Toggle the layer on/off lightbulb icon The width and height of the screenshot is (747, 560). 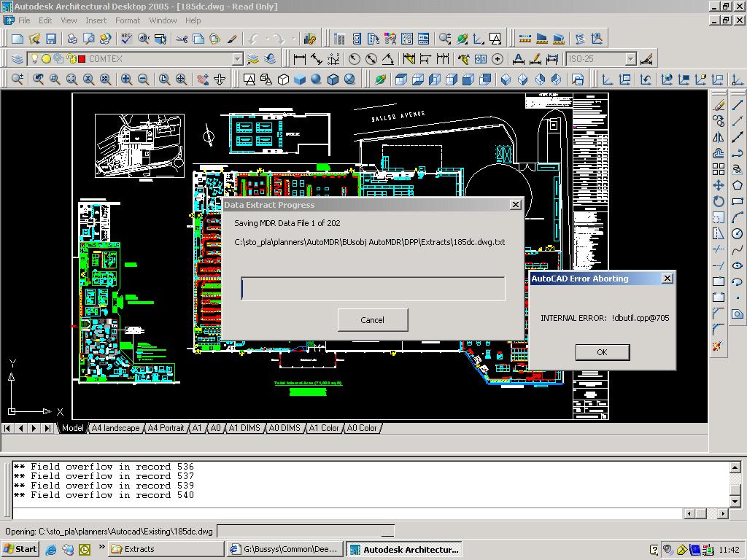(x=34, y=59)
